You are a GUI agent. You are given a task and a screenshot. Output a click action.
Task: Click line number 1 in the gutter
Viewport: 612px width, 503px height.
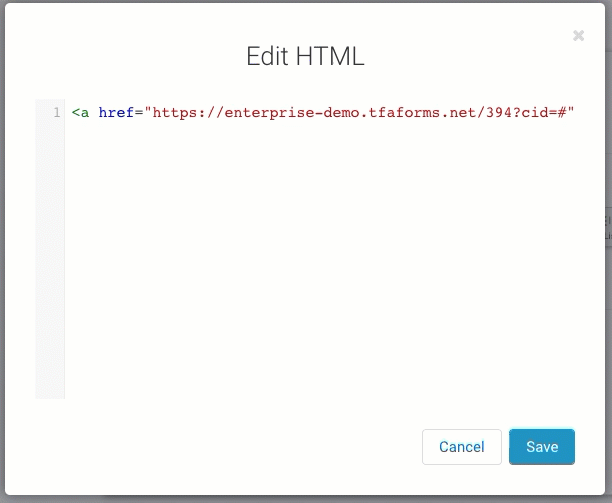pos(57,112)
